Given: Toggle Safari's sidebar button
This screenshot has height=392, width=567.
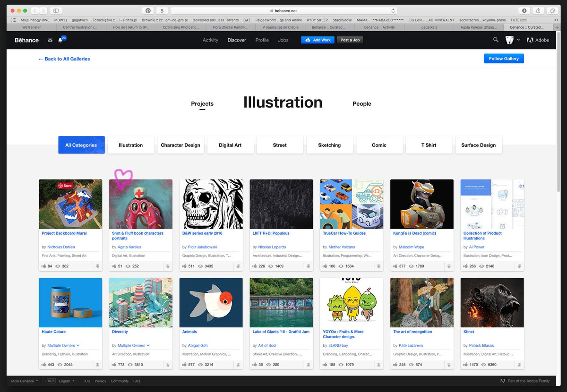Looking at the screenshot, I should click(56, 10).
